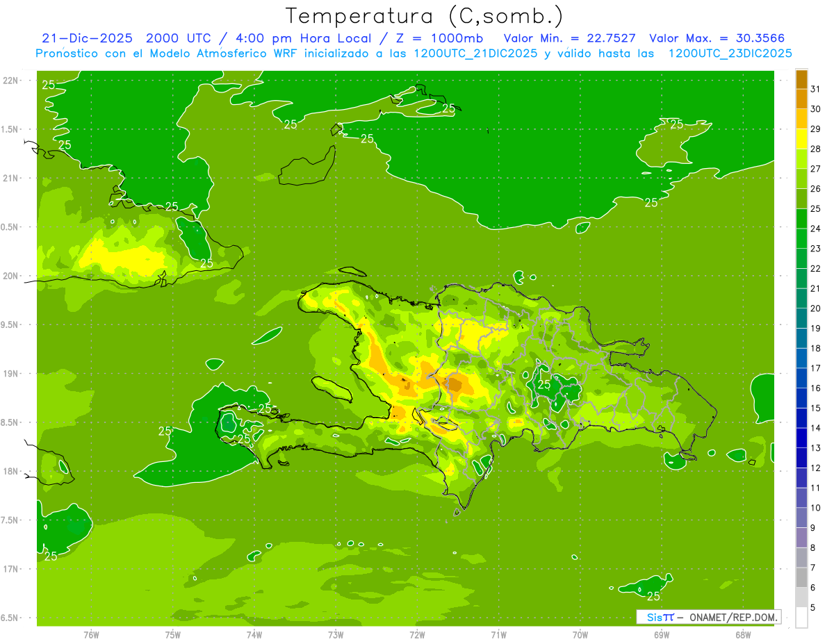Click the legend value '29'
The image size is (834, 644).
pos(816,129)
